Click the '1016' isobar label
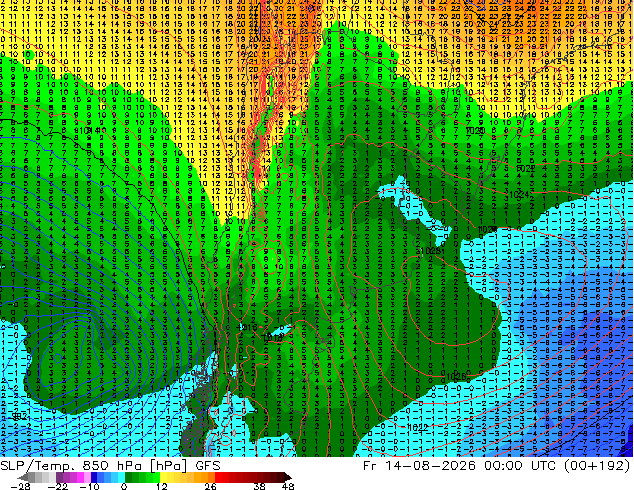Image resolution: width=634 pixels, height=490 pixels. coord(248,327)
